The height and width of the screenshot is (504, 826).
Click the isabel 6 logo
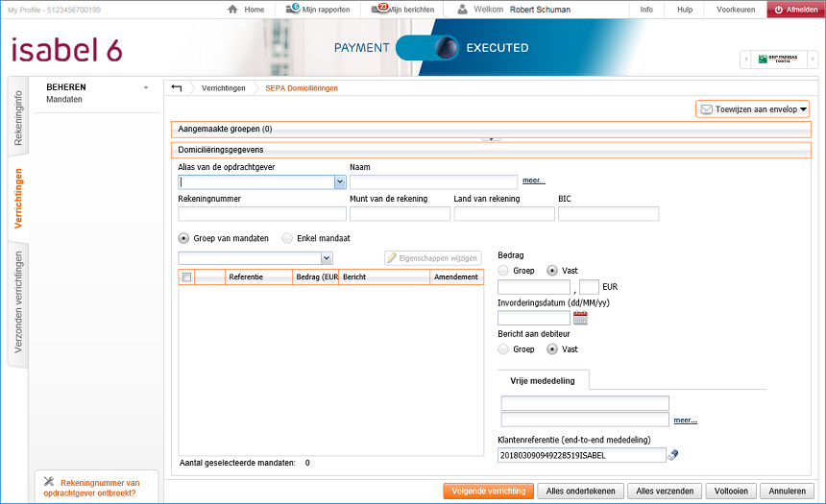(x=66, y=50)
